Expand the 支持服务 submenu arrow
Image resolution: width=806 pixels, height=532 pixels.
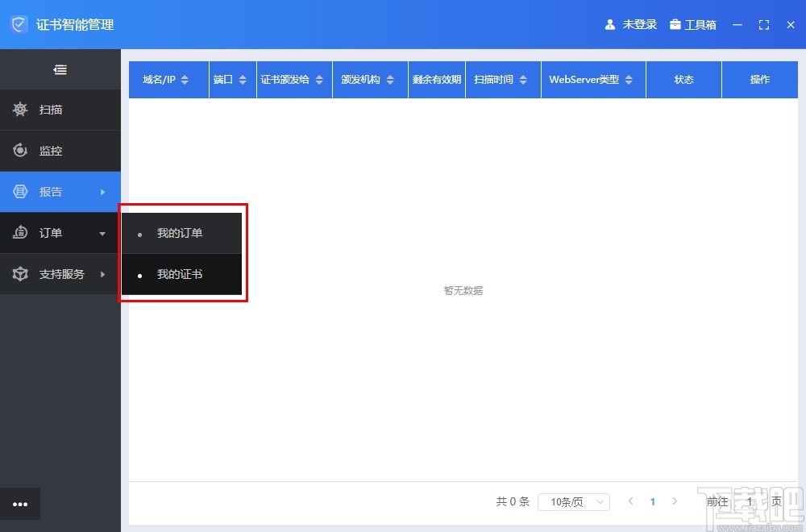(x=103, y=274)
